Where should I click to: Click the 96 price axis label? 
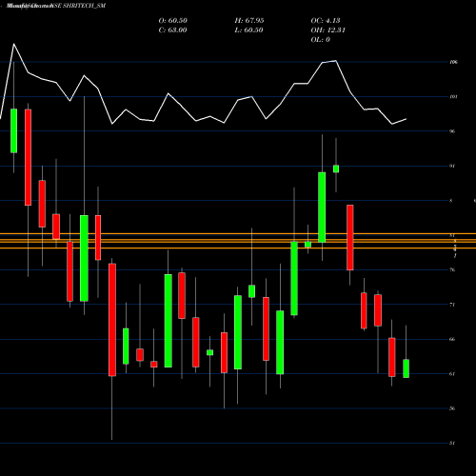pyautogui.click(x=452, y=131)
